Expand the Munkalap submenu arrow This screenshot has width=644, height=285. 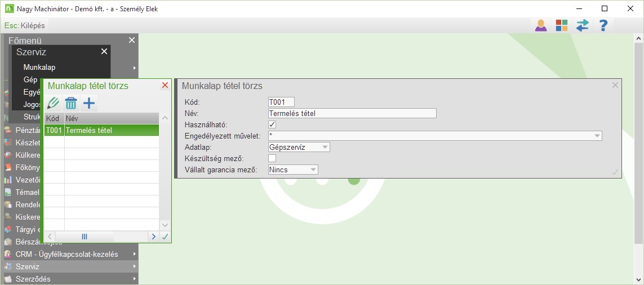[x=134, y=68]
